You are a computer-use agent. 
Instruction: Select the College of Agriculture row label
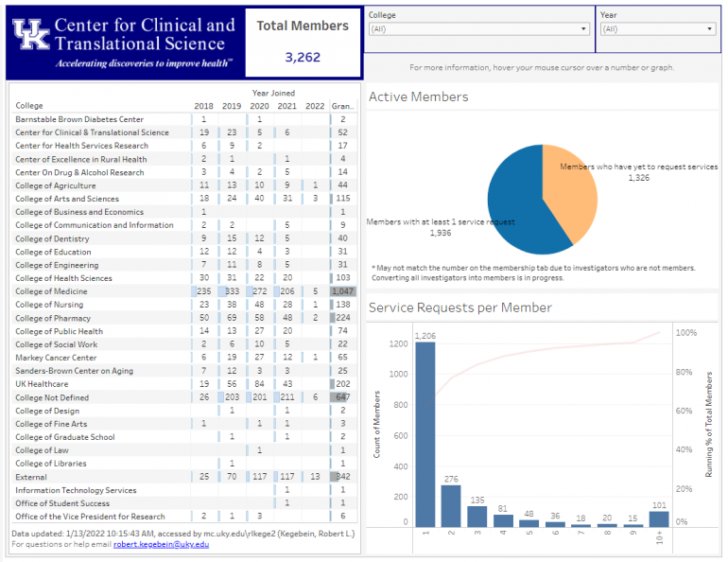pyautogui.click(x=55, y=185)
